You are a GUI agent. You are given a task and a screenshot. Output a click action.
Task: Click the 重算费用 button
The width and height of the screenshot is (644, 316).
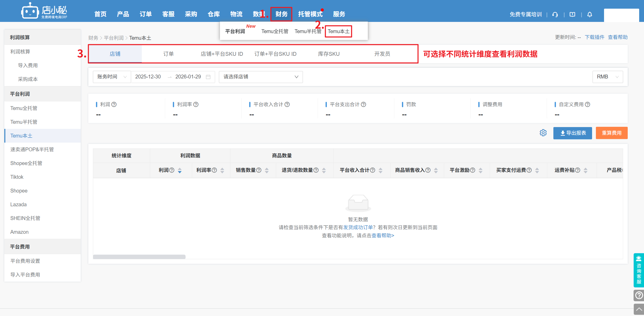click(x=611, y=133)
